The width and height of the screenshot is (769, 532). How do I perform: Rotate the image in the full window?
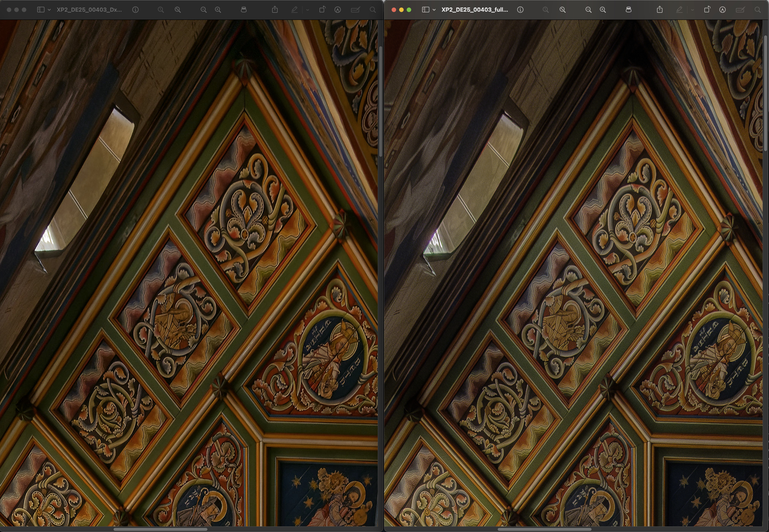click(707, 10)
